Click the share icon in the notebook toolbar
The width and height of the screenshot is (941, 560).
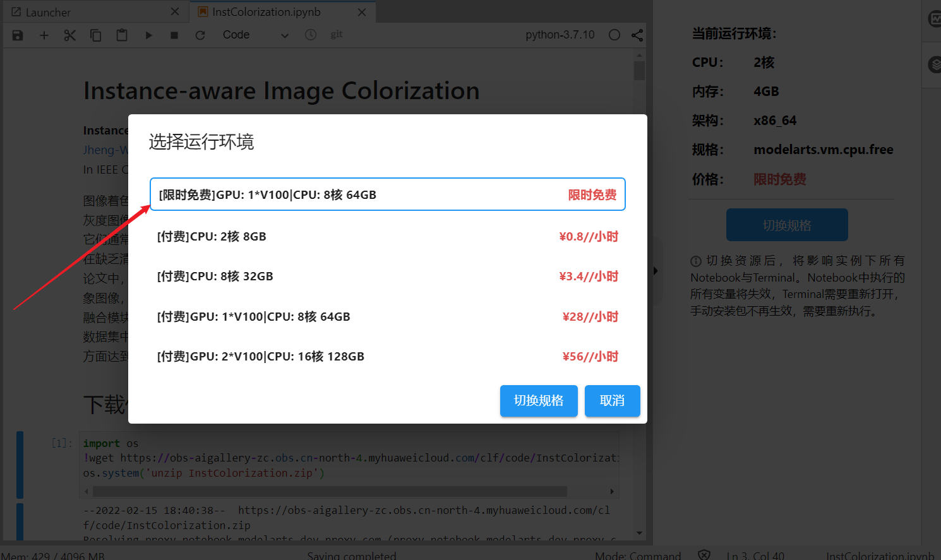coord(637,35)
